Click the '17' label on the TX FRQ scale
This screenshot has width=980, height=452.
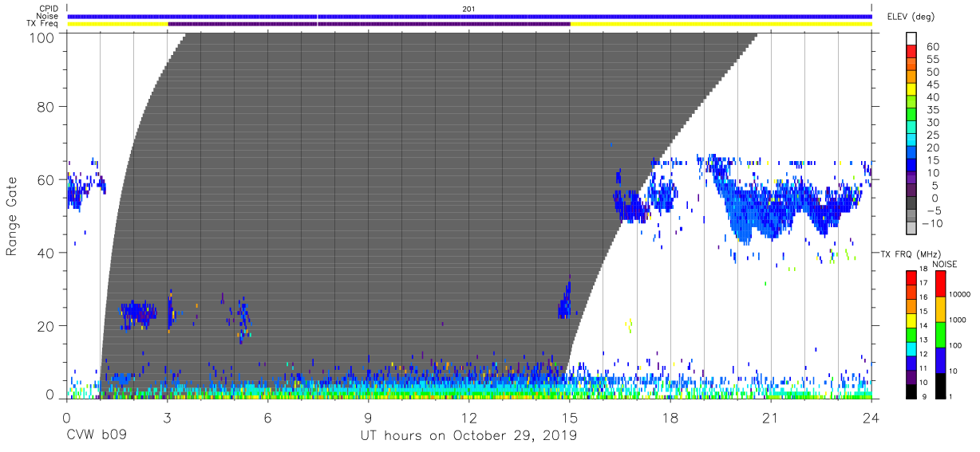click(x=925, y=283)
